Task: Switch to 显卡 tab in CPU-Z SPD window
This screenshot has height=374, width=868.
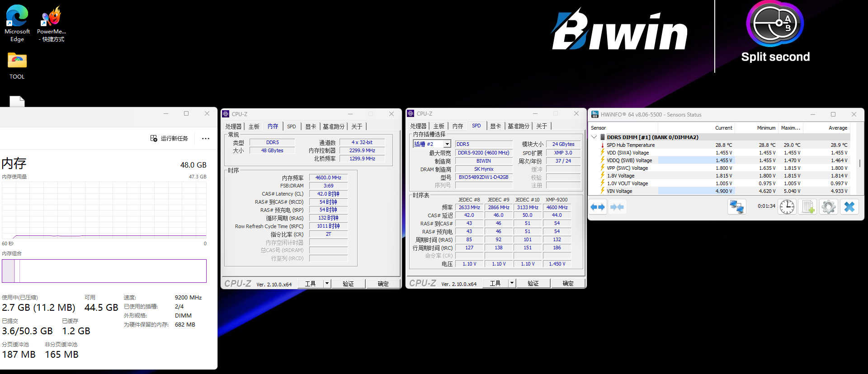Action: pyautogui.click(x=495, y=126)
